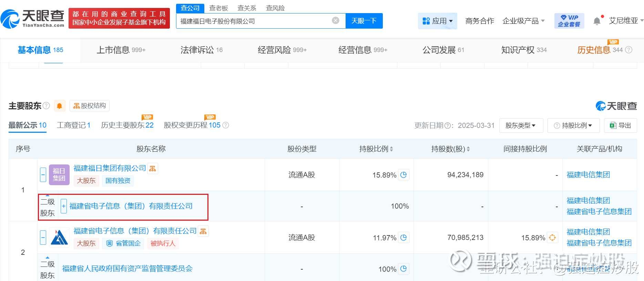Image resolution: width=644 pixels, height=281 pixels.
Task: Click the 股权结构 button
Action: (90, 106)
